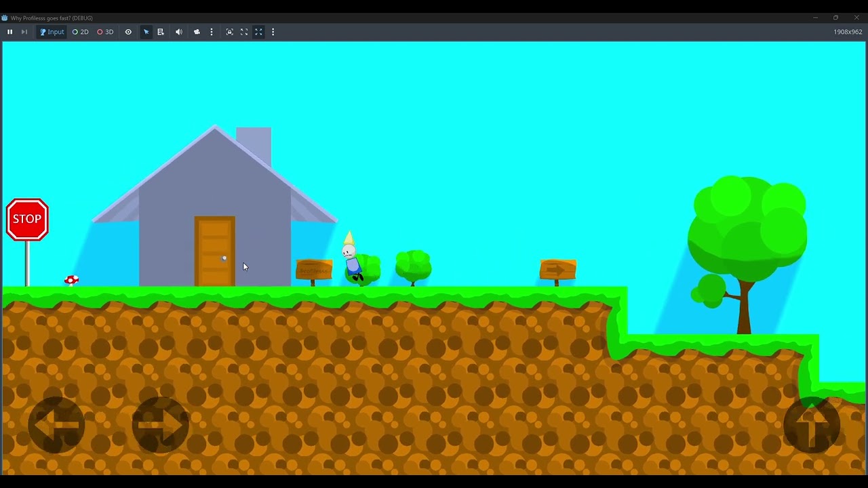Image resolution: width=868 pixels, height=488 pixels.
Task: Click the dashed-corner stretch-to-fit icon
Action: [x=244, y=32]
